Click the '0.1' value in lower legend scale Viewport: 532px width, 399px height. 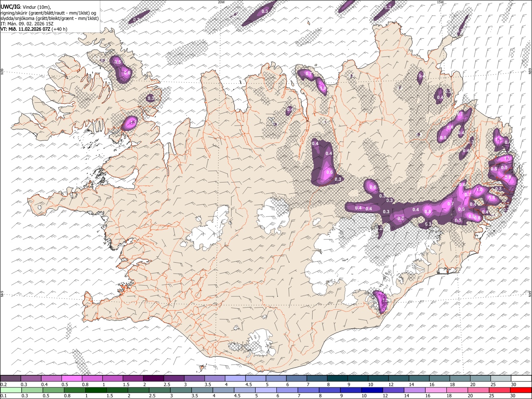tap(3, 396)
